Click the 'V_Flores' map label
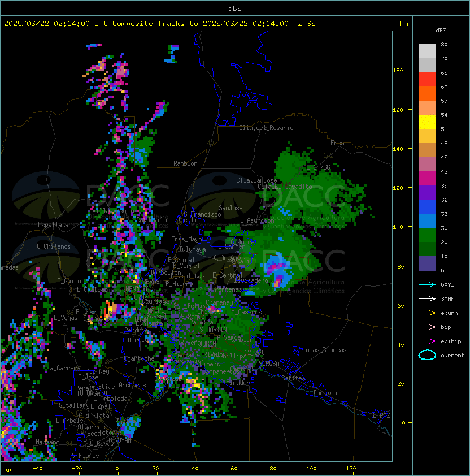 pos(85,456)
